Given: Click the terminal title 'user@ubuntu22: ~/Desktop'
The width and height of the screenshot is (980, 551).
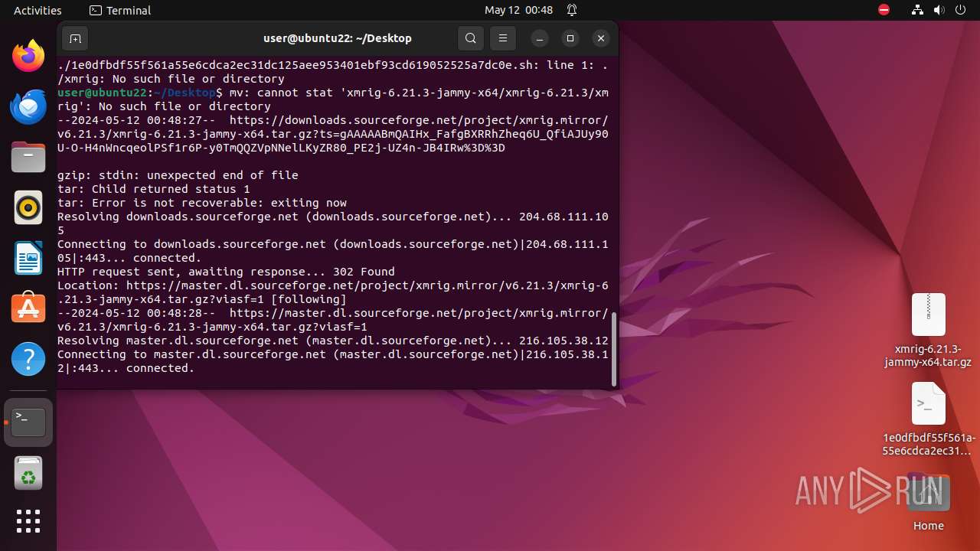Looking at the screenshot, I should point(338,38).
